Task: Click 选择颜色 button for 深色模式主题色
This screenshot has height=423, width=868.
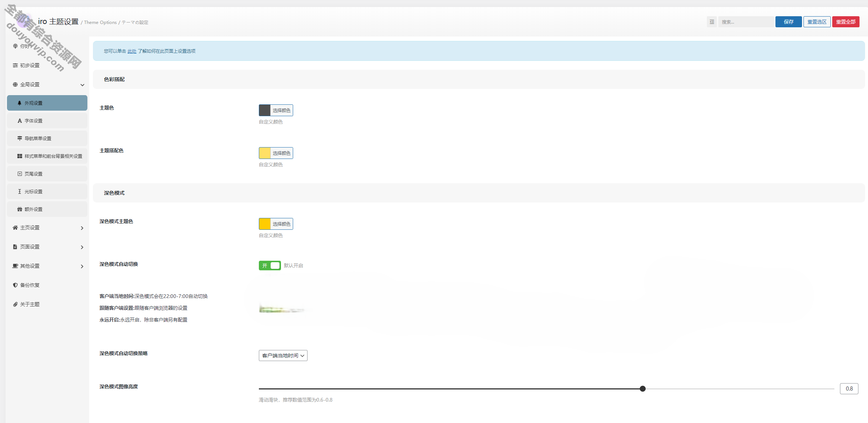Action: (281, 224)
